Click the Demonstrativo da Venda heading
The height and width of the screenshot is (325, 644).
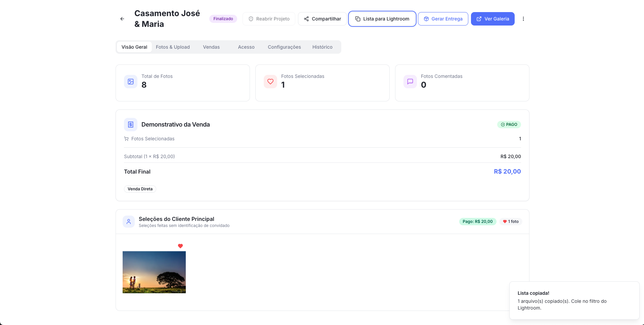click(176, 125)
